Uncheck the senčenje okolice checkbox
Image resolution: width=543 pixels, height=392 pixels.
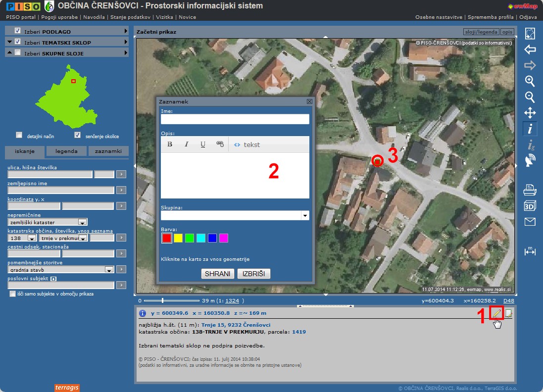tap(77, 135)
